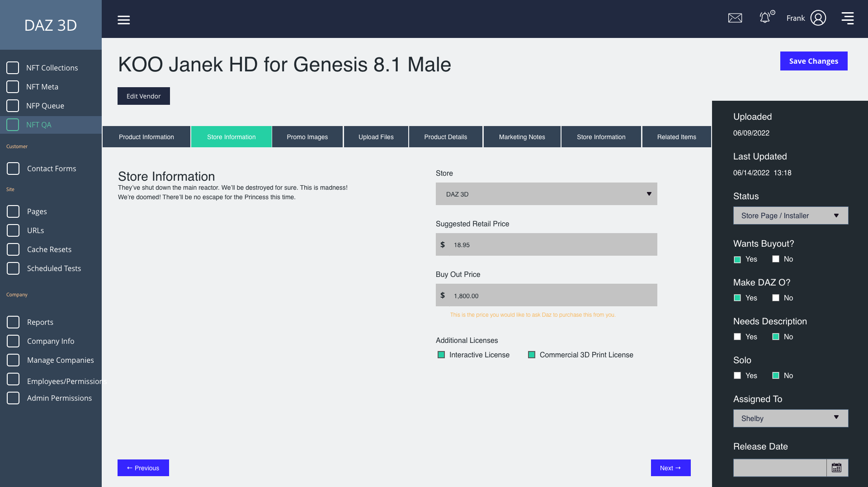Check No under Make DAZ O
The height and width of the screenshot is (487, 868).
point(776,298)
